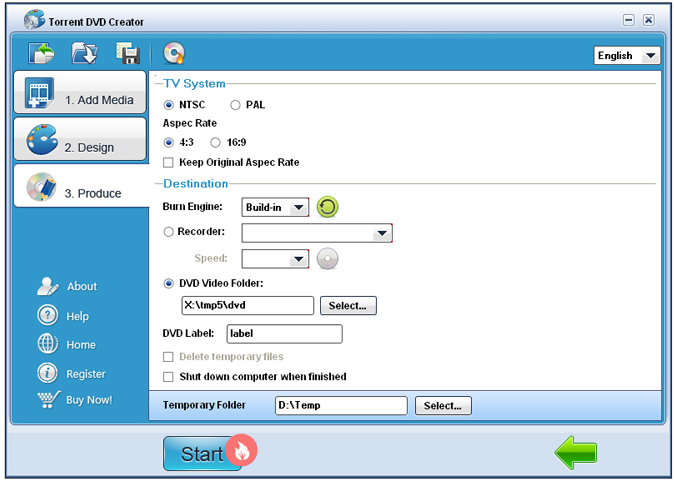Click Select next to Temporary Folder

[443, 405]
